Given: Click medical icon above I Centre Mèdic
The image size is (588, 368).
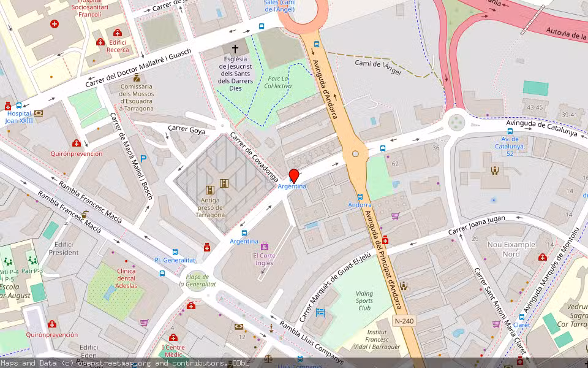Looking at the screenshot, I should point(173,337).
